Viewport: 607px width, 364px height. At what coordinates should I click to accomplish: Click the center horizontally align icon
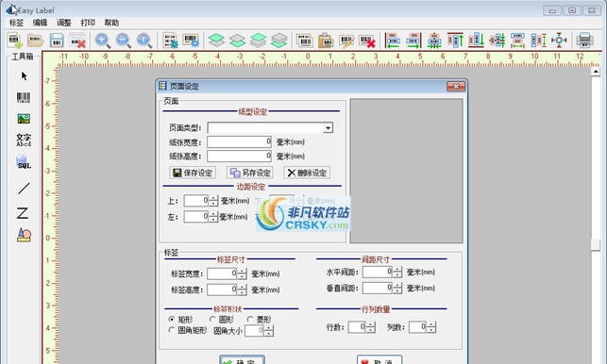pos(434,41)
